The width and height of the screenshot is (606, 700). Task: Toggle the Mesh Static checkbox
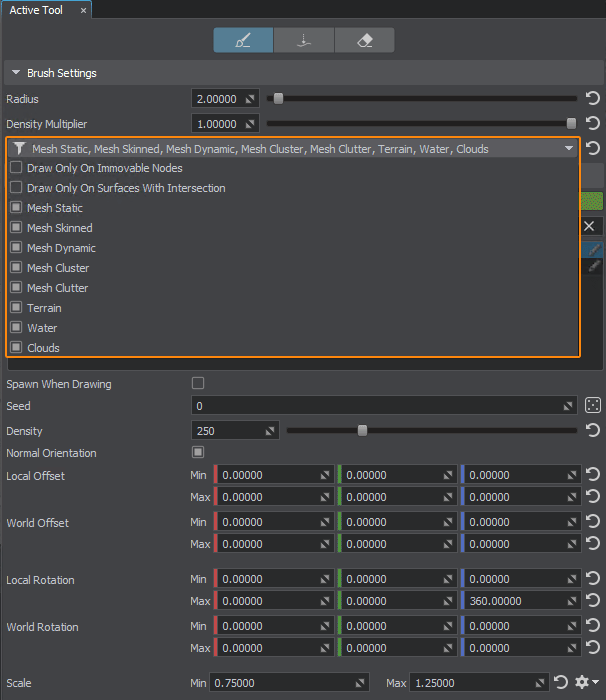tap(16, 208)
